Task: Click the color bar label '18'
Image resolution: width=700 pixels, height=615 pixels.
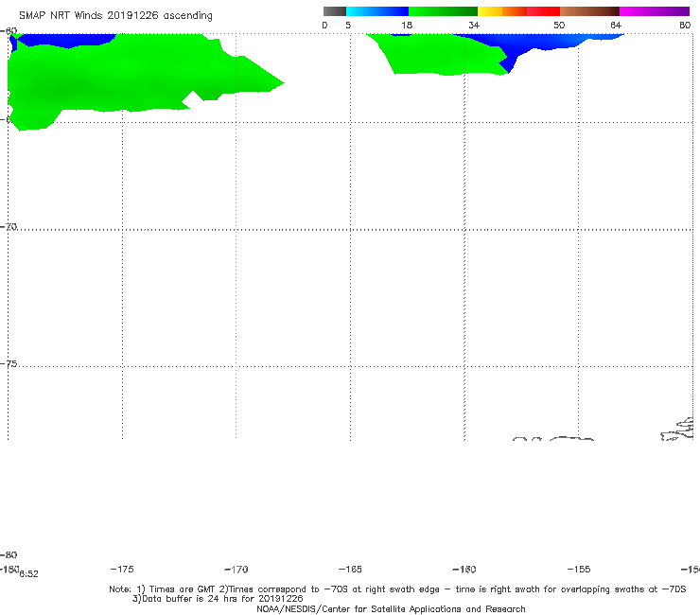Action: click(407, 25)
